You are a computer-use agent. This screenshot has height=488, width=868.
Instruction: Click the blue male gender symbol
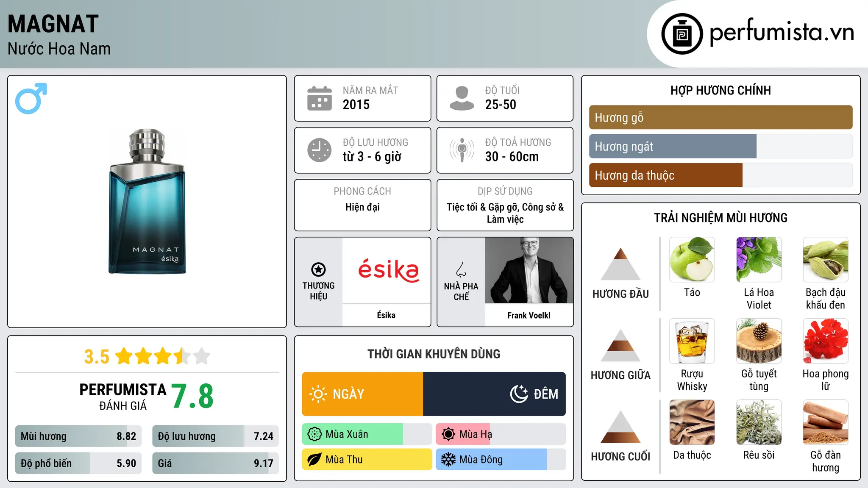[31, 98]
